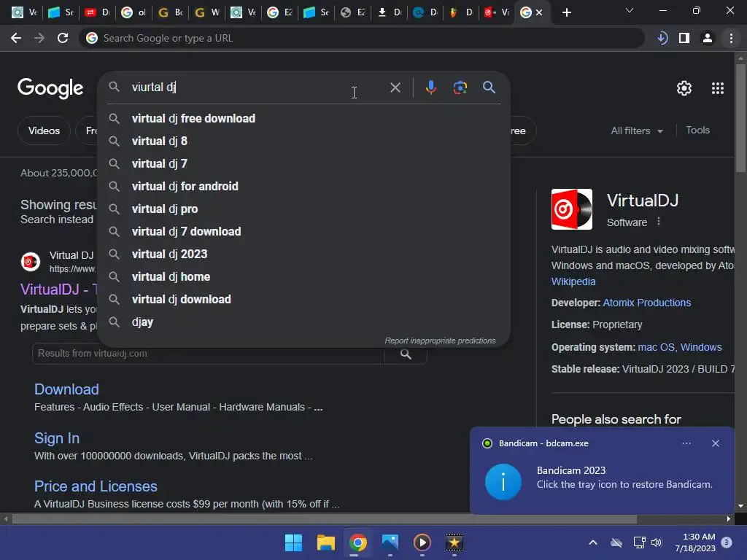This screenshot has width=747, height=560.
Task: Open volume control in system tray
Action: pyautogui.click(x=657, y=542)
